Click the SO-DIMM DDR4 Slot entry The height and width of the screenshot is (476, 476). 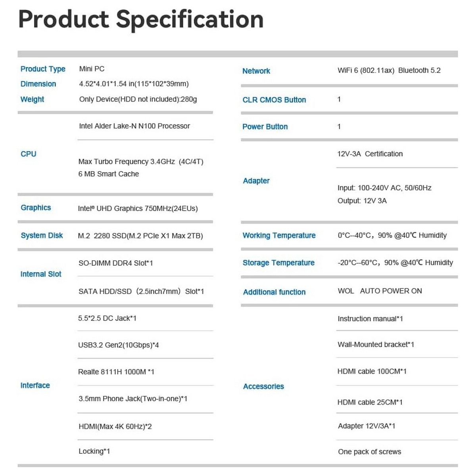click(115, 263)
